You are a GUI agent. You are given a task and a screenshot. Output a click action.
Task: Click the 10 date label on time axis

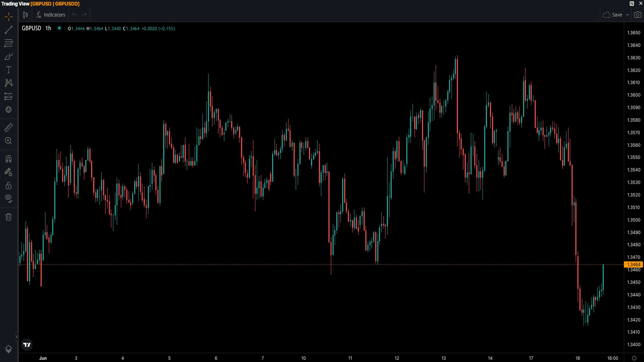[304, 358]
